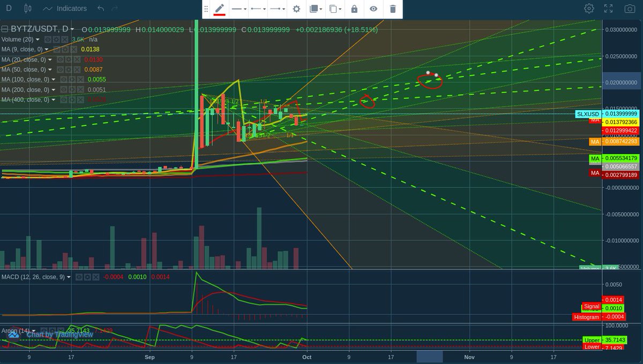Open the left line-end style dropdown

[259, 9]
